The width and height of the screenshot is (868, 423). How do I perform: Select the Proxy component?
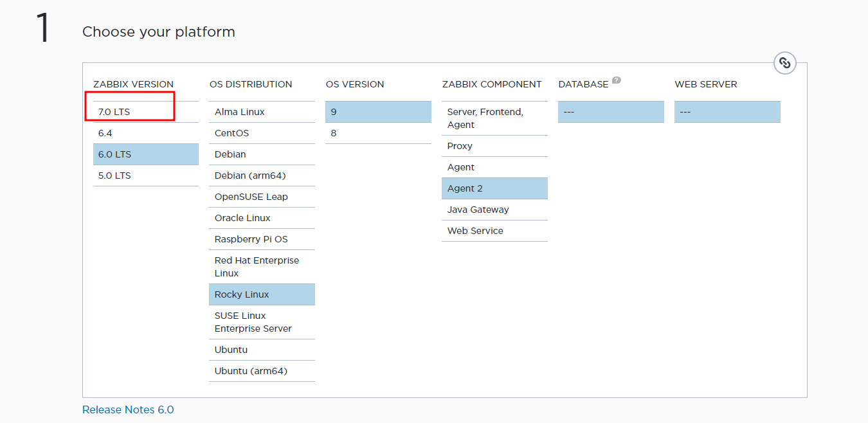pos(494,146)
